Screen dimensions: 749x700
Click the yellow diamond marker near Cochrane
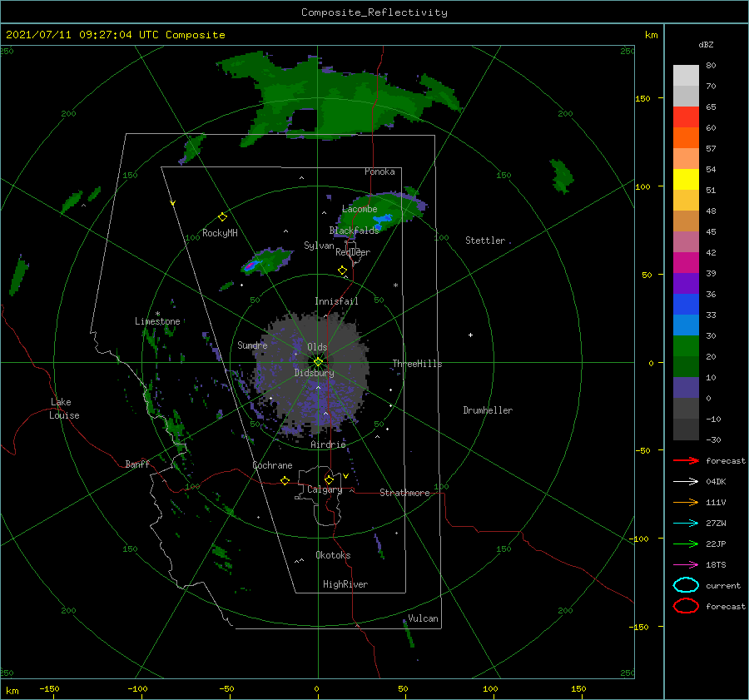coord(285,480)
